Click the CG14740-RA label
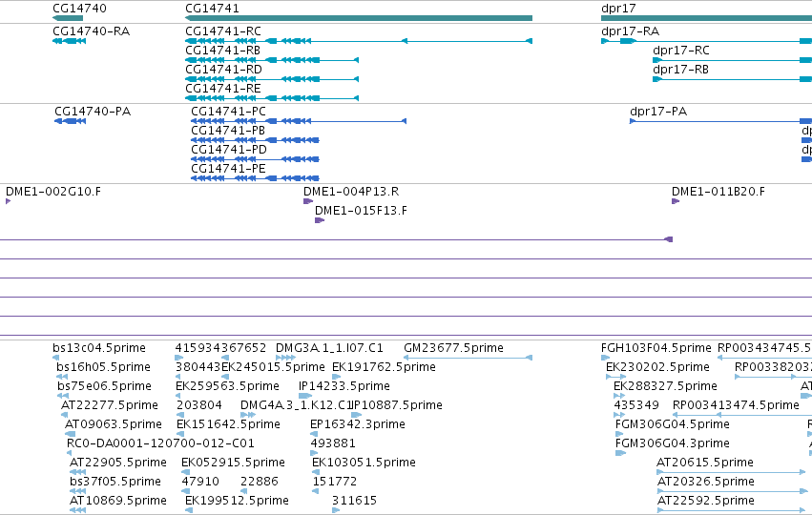The width and height of the screenshot is (812, 515). pyautogui.click(x=92, y=31)
